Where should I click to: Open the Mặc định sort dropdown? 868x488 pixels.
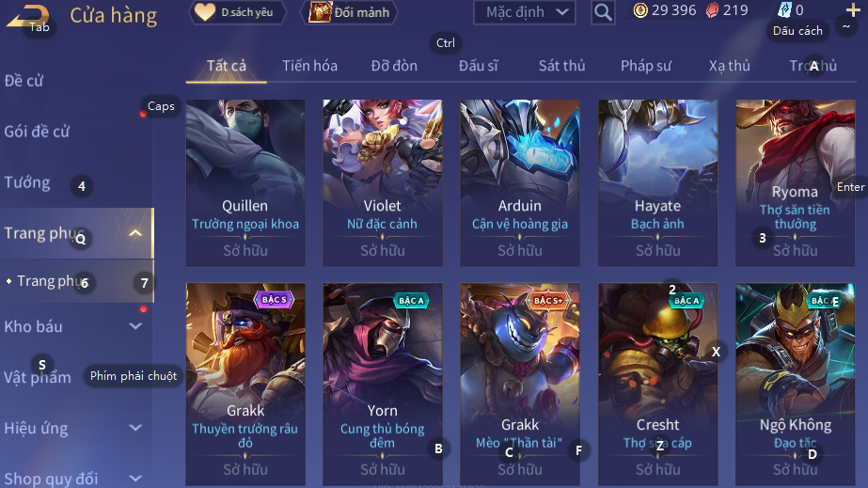(524, 12)
